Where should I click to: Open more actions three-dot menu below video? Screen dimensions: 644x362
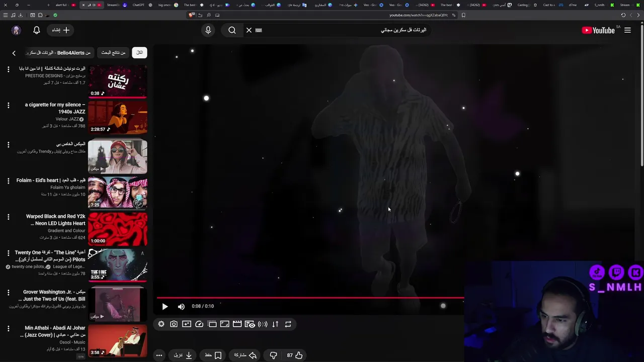click(159, 355)
